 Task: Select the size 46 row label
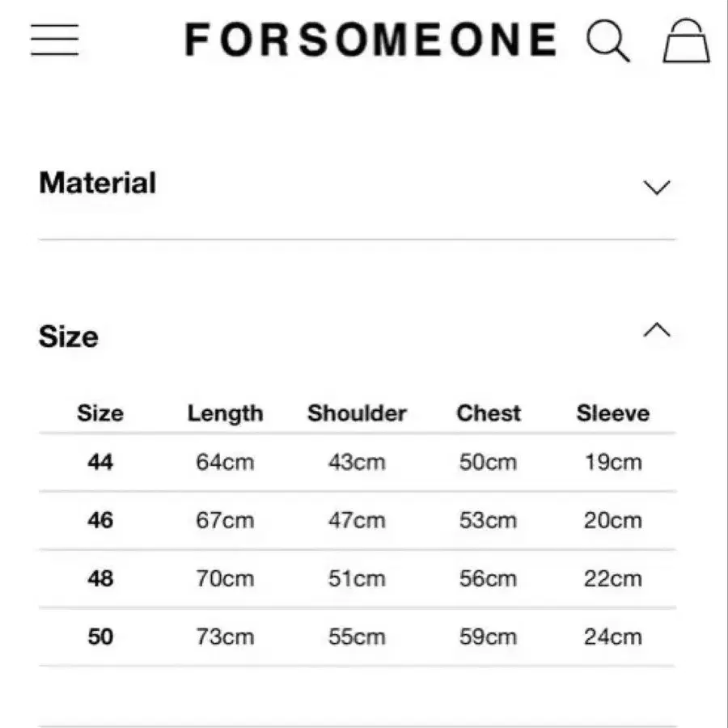point(100,520)
